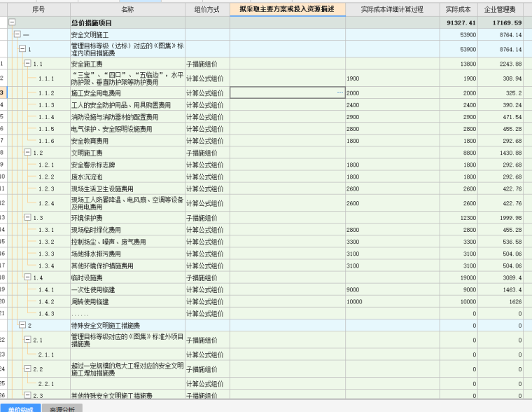The width and height of the screenshot is (532, 412).
Task: Select the 控制扬尘、噪声、废气费用 cell
Action: (x=127, y=242)
